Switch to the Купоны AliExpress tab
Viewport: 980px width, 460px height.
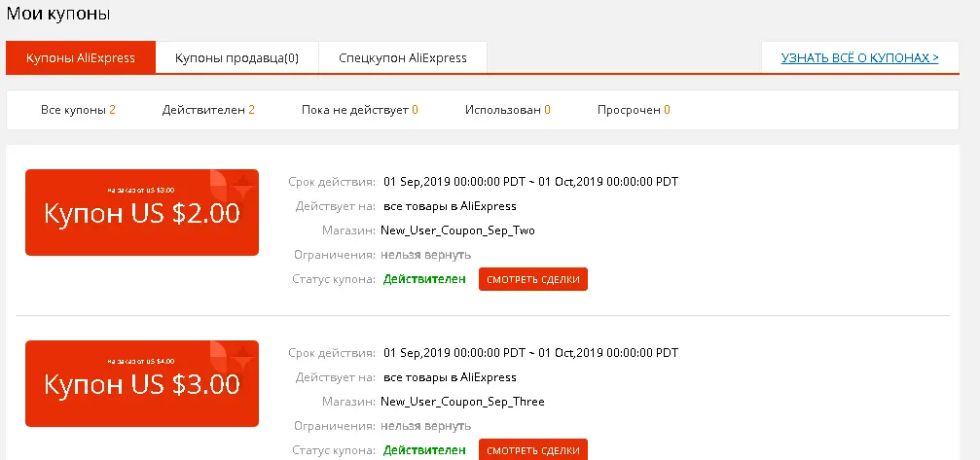(81, 58)
